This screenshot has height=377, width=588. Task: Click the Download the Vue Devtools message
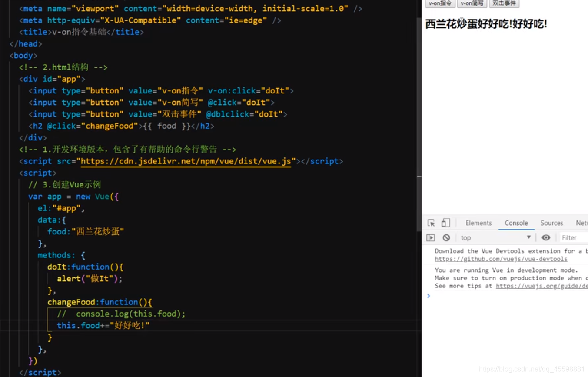tap(511, 251)
